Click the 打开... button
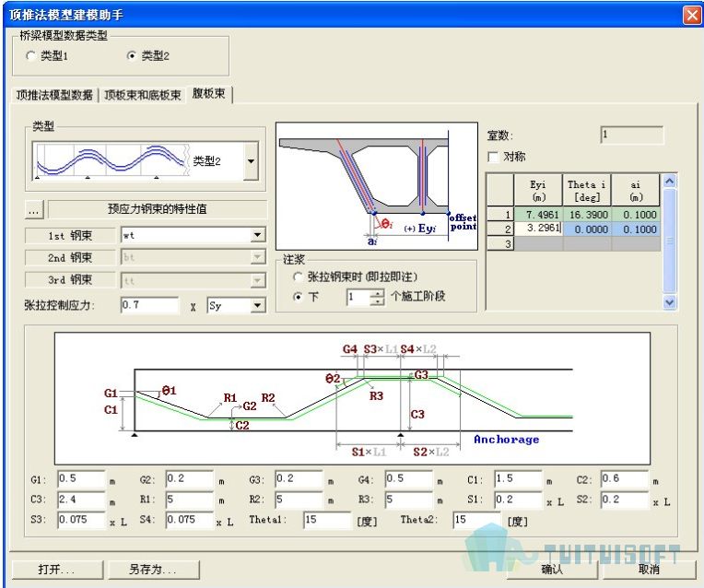Viewport: 704px width, 588px height. click(x=57, y=570)
